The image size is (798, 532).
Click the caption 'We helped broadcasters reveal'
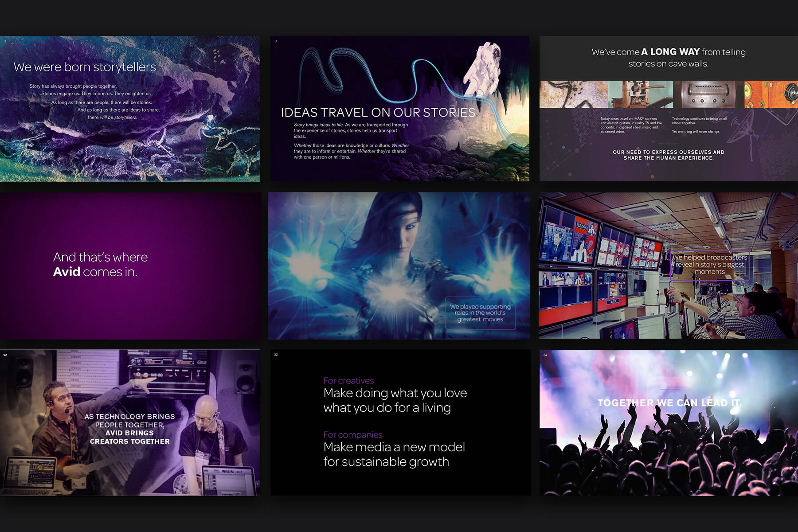(x=710, y=265)
